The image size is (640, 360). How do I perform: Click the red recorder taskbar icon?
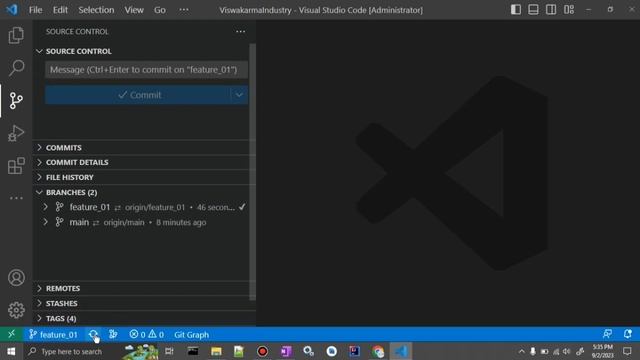262,351
